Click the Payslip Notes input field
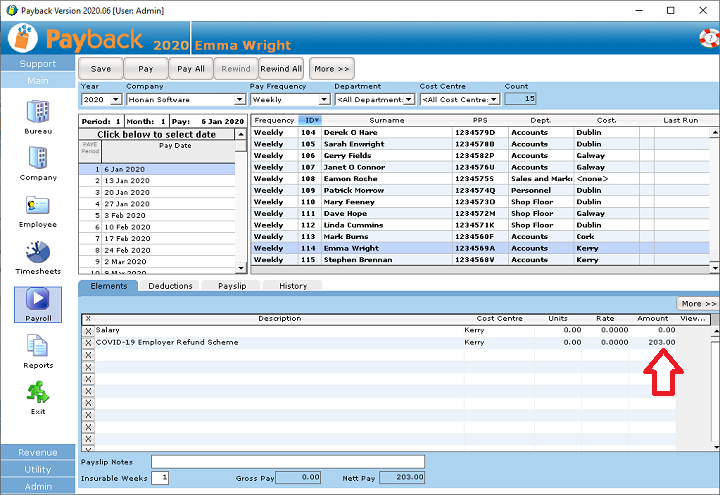Screen dimensions: 720x495 288,461
